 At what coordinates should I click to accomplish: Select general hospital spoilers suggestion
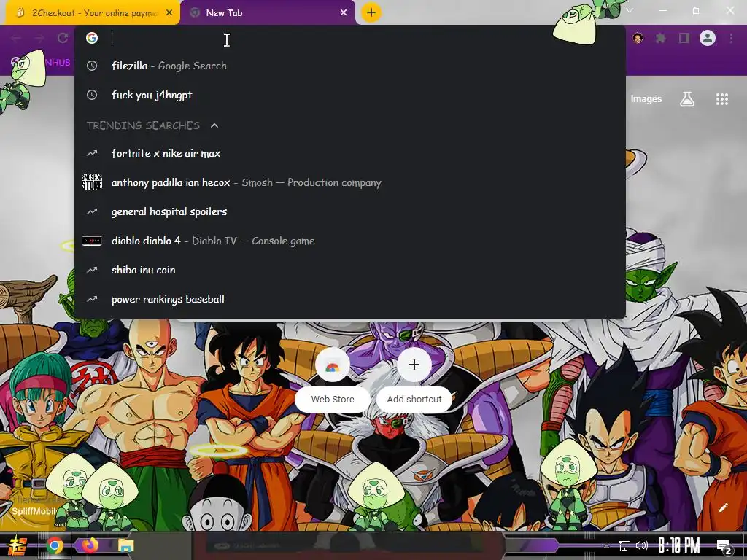[x=350, y=211]
